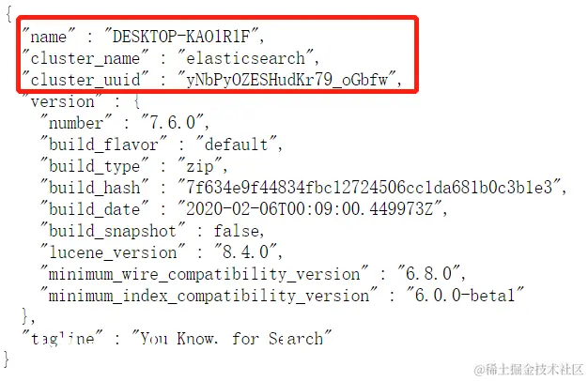
Task: Click the "name" key text
Action: pos(48,37)
